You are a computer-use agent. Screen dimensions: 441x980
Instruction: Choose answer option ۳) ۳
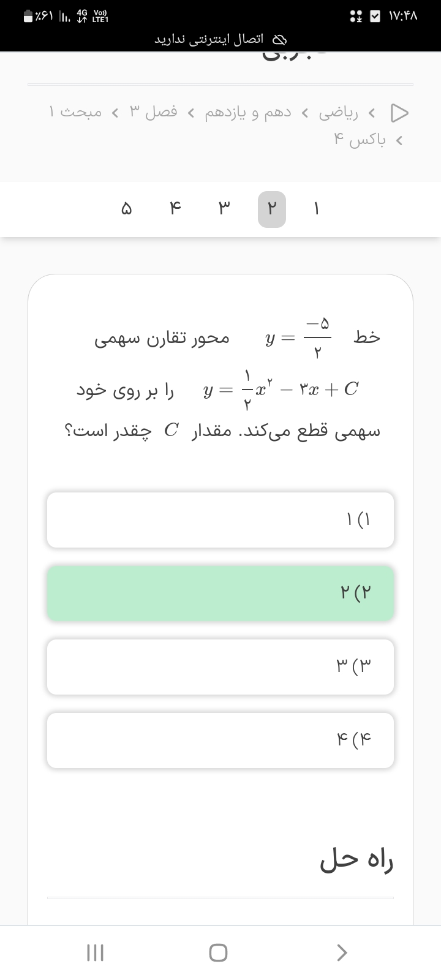(x=221, y=666)
